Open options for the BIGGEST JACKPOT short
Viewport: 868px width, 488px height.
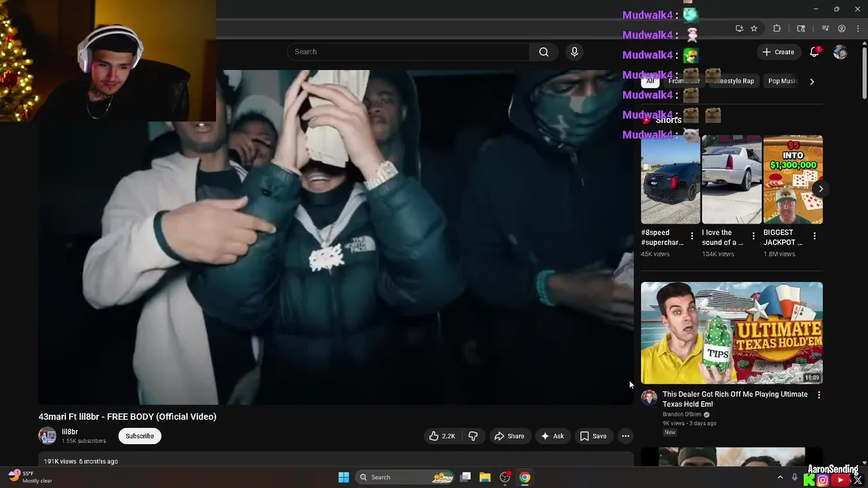[814, 236]
